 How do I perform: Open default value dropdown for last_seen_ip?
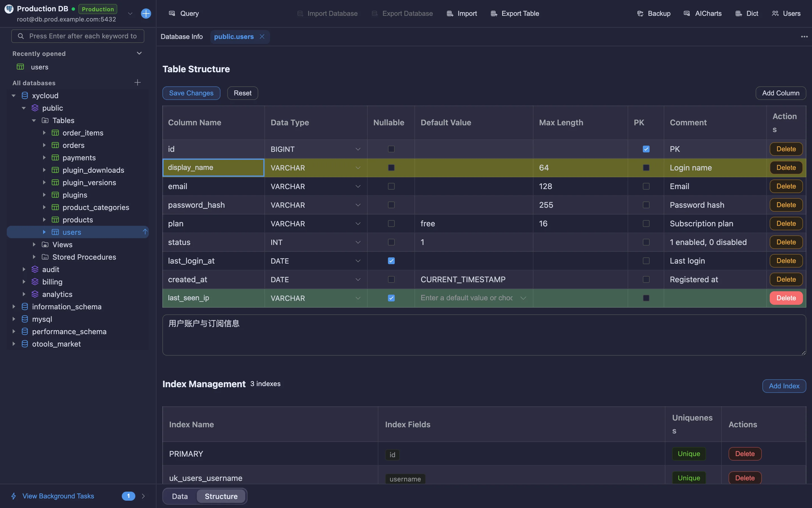(523, 298)
